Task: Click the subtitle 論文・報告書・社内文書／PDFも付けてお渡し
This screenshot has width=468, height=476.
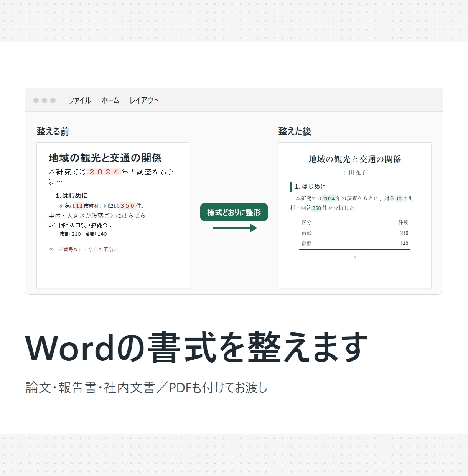Action: tap(147, 387)
